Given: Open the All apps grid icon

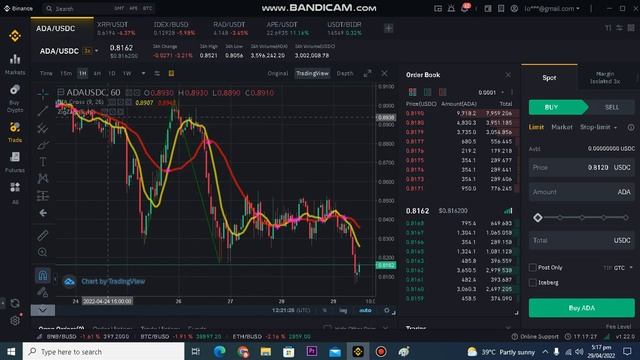Looking at the screenshot, I should 15,192.
